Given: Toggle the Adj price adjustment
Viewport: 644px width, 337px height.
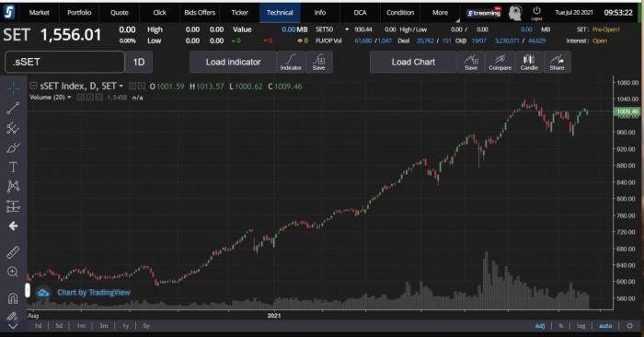Looking at the screenshot, I should 540,326.
